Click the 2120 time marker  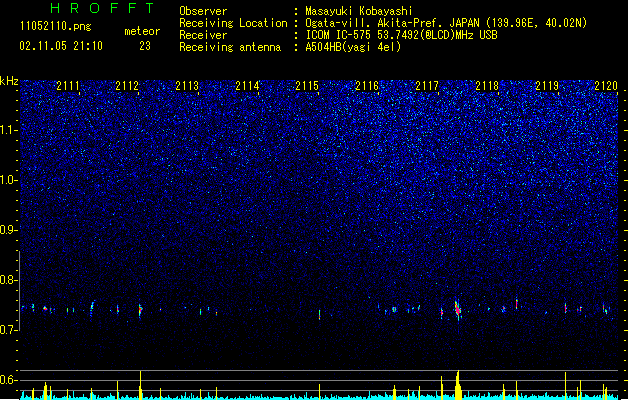coord(606,86)
